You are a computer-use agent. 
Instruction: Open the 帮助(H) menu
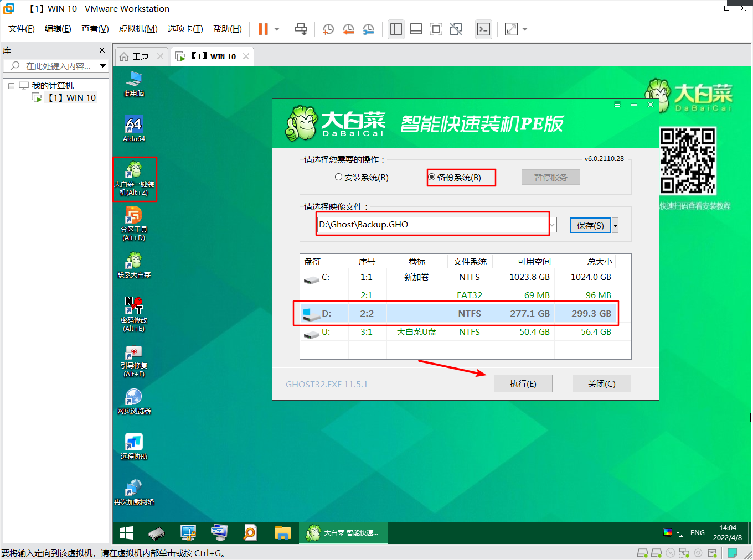228,29
